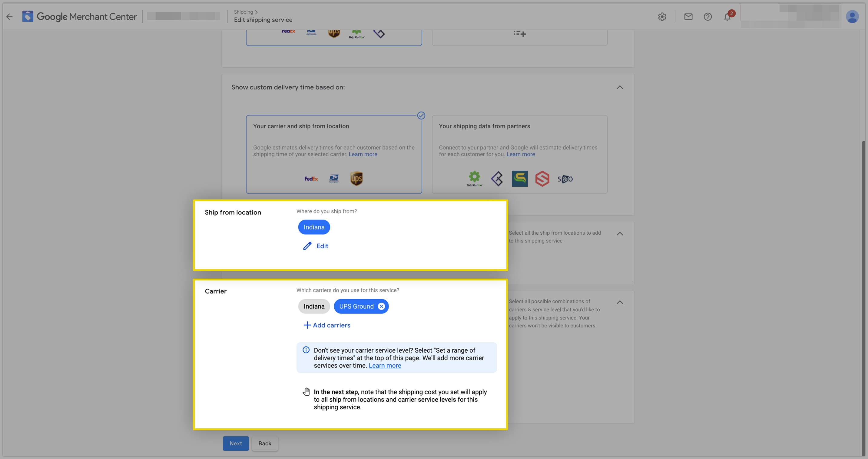868x459 pixels.
Task: Click Learn more in partners card
Action: [x=521, y=154]
